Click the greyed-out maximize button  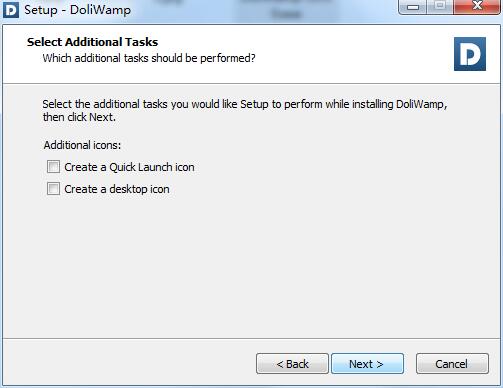click(x=440, y=6)
